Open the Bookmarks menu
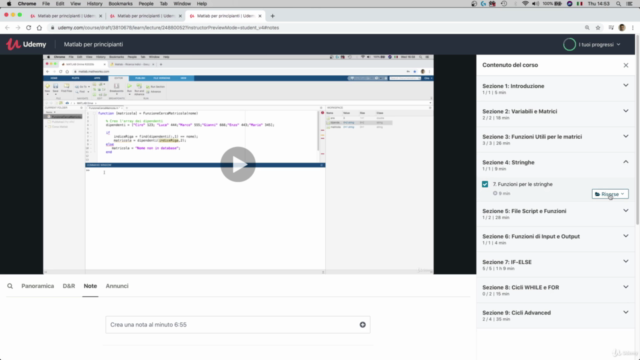Screen dimensions: 640x360 (x=120, y=4)
